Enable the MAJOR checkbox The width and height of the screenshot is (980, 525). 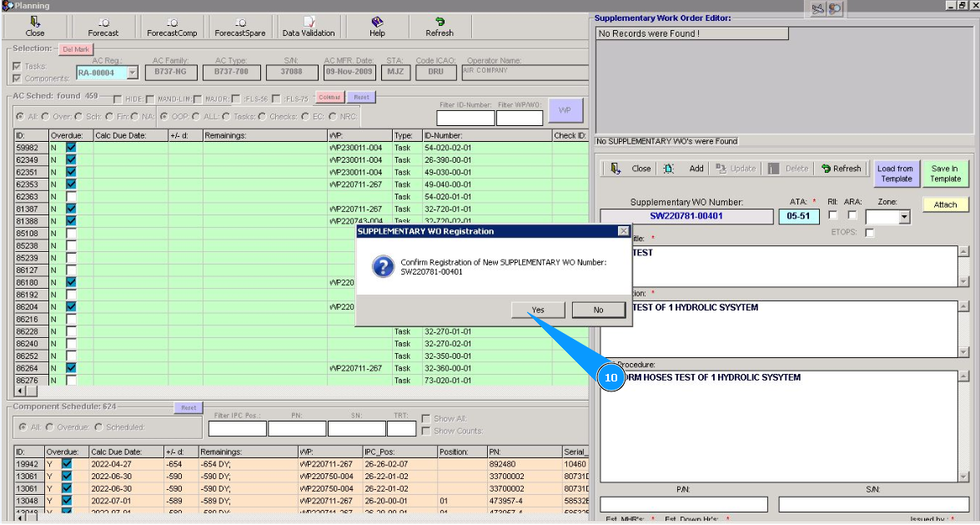click(x=198, y=98)
